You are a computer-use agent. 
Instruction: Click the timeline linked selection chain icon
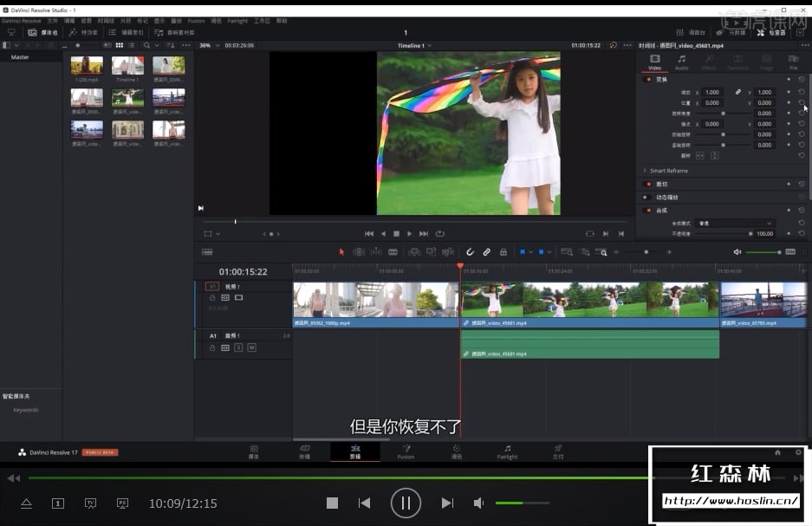coord(487,252)
